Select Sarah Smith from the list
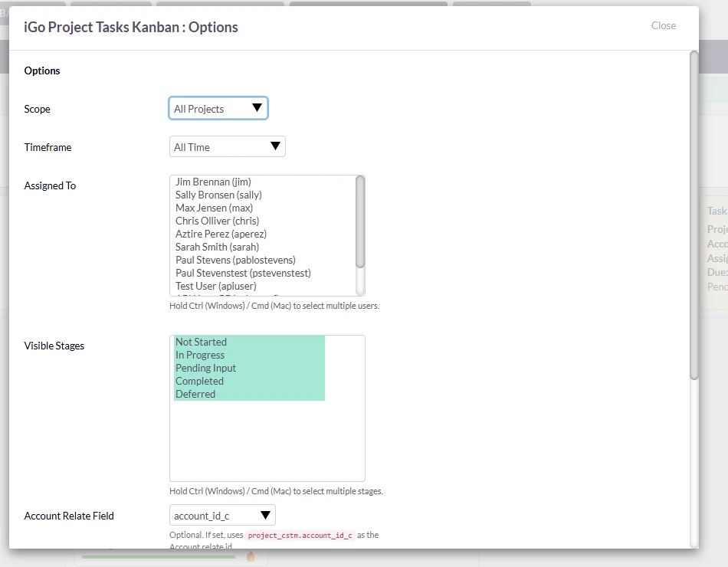The width and height of the screenshot is (728, 567). 217,247
